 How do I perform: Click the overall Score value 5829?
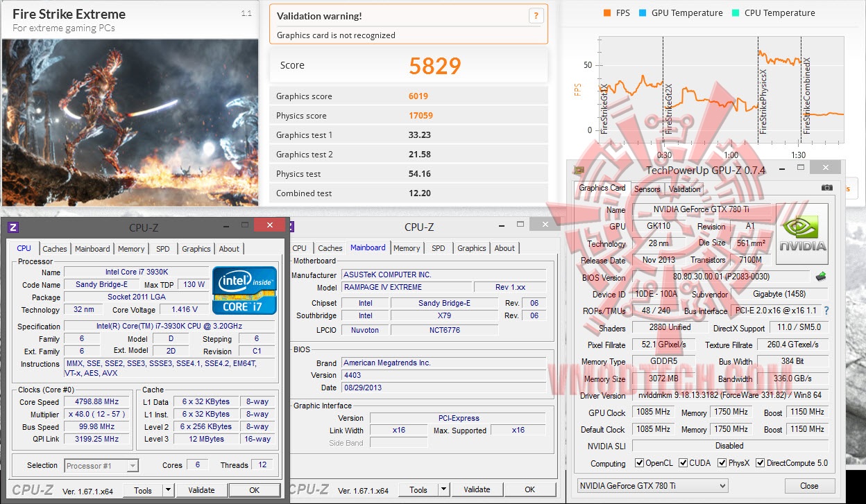(435, 66)
